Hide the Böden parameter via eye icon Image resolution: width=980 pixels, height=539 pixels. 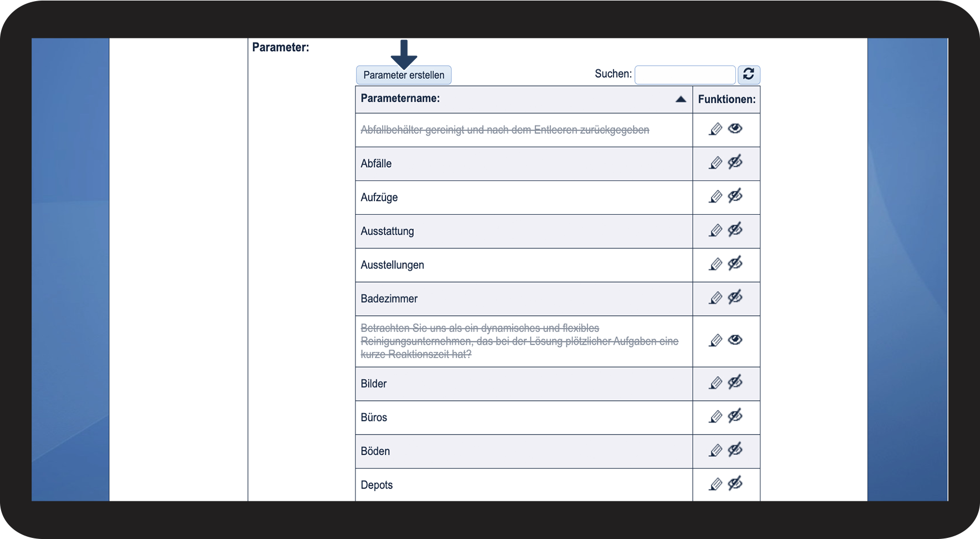(x=735, y=450)
